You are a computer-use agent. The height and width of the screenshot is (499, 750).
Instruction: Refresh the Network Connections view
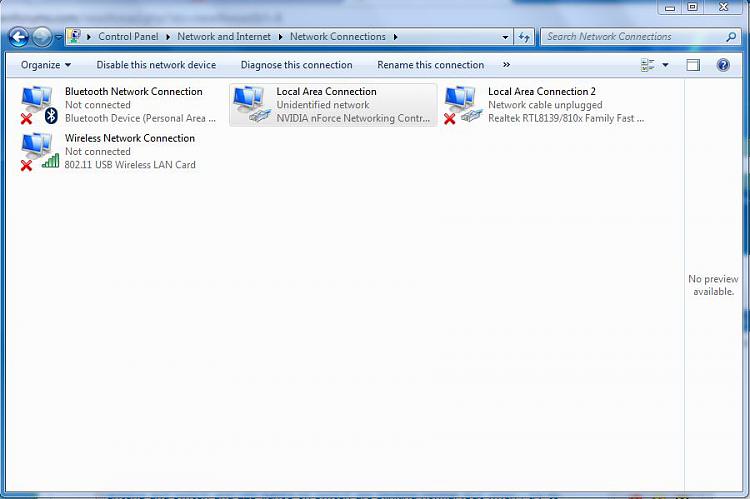tap(524, 37)
